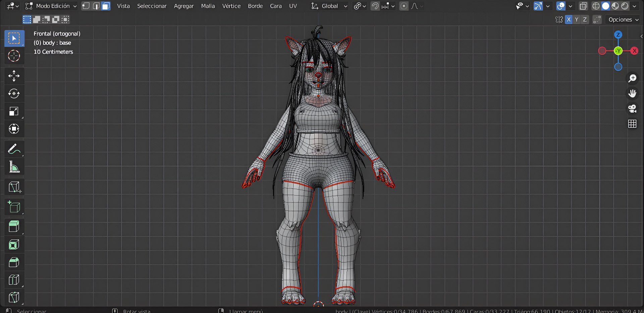The height and width of the screenshot is (313, 644).
Task: Set selection mode to new selection
Action: (27, 19)
